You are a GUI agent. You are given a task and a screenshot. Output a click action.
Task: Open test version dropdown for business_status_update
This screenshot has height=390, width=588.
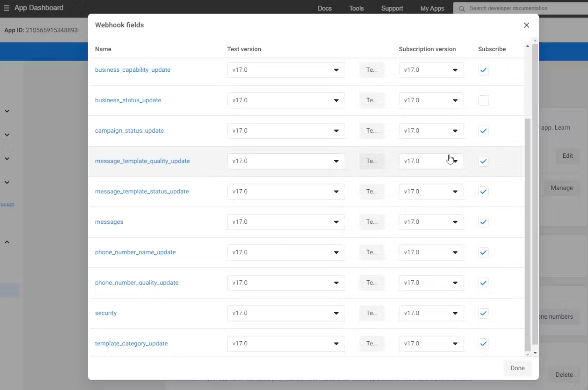[286, 100]
